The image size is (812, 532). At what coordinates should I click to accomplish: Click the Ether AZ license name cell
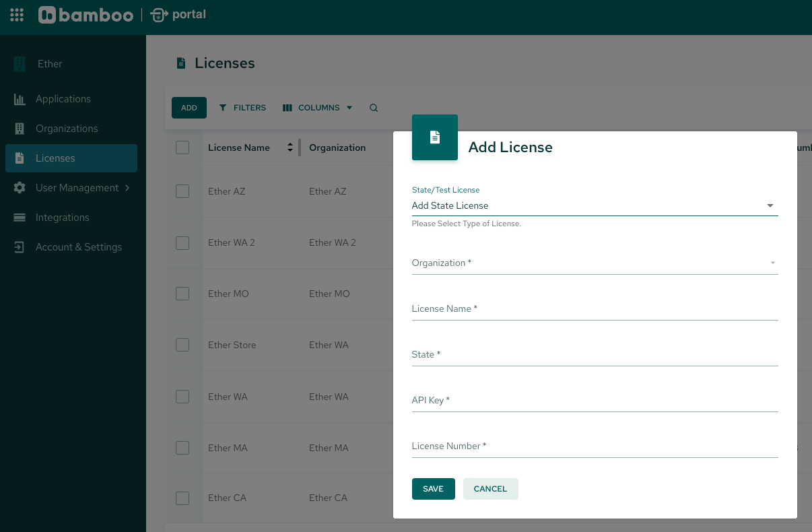coord(227,191)
